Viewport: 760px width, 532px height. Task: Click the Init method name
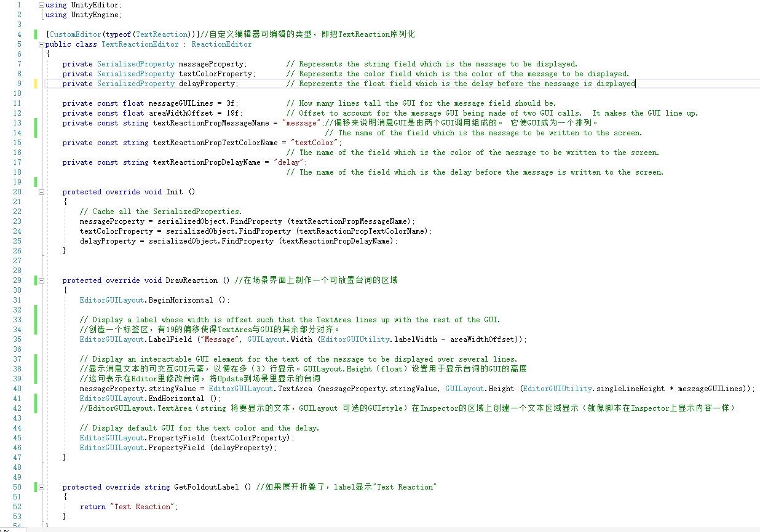(174, 192)
